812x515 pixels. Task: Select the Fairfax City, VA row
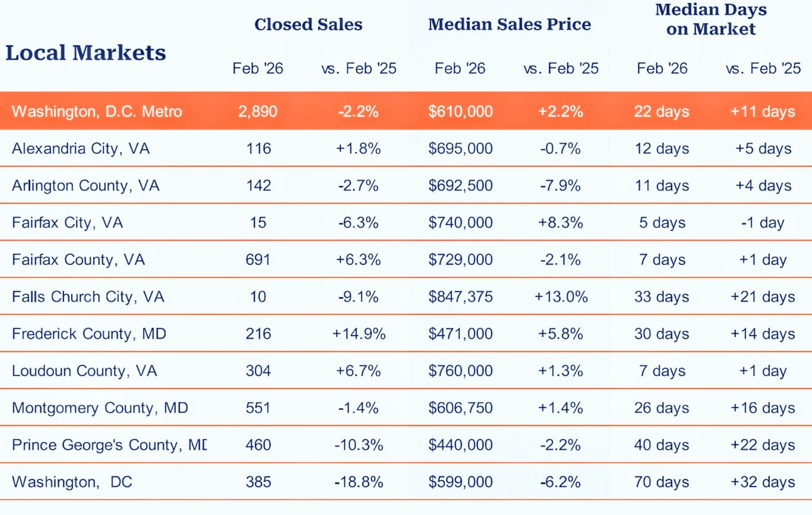click(67, 222)
